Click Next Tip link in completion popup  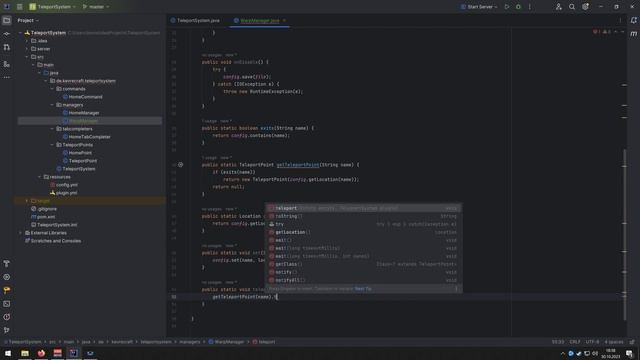[x=363, y=289]
